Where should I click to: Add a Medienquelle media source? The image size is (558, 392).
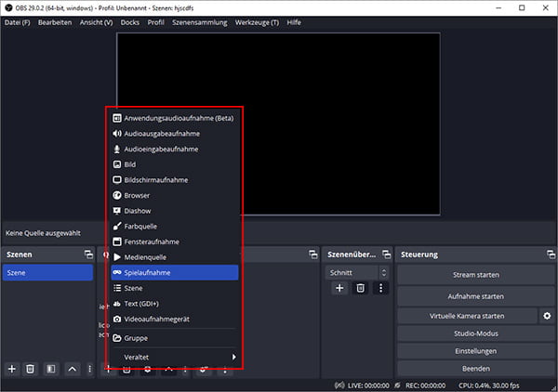[x=175, y=257]
